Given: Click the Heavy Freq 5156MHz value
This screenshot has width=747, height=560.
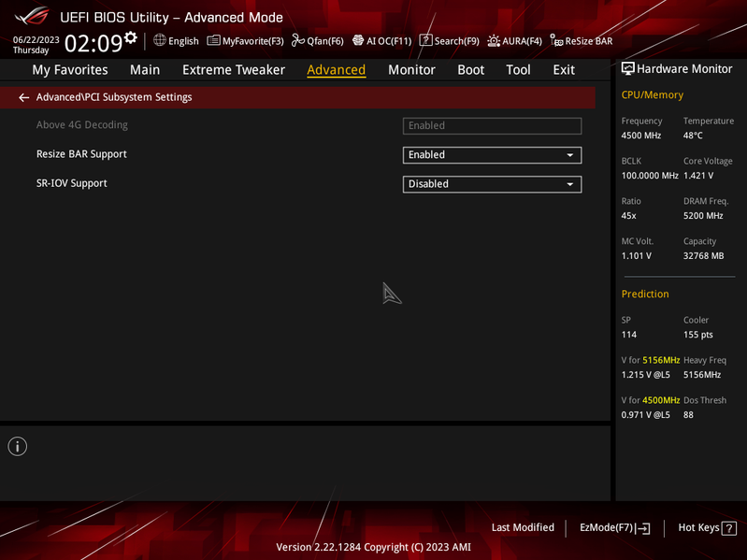Looking at the screenshot, I should click(702, 375).
